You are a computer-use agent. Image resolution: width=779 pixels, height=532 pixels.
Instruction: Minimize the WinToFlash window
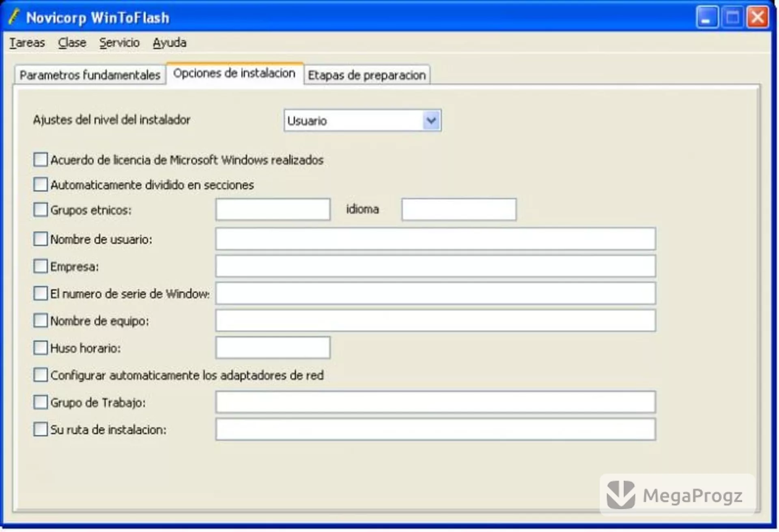pos(707,17)
